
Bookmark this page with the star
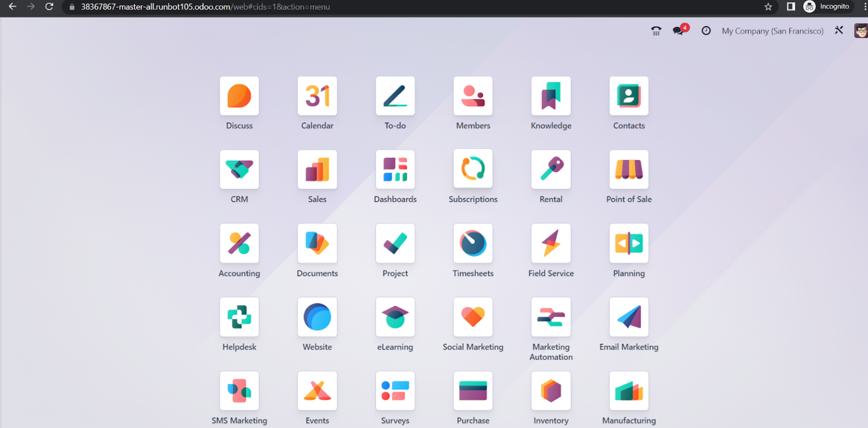tap(767, 7)
